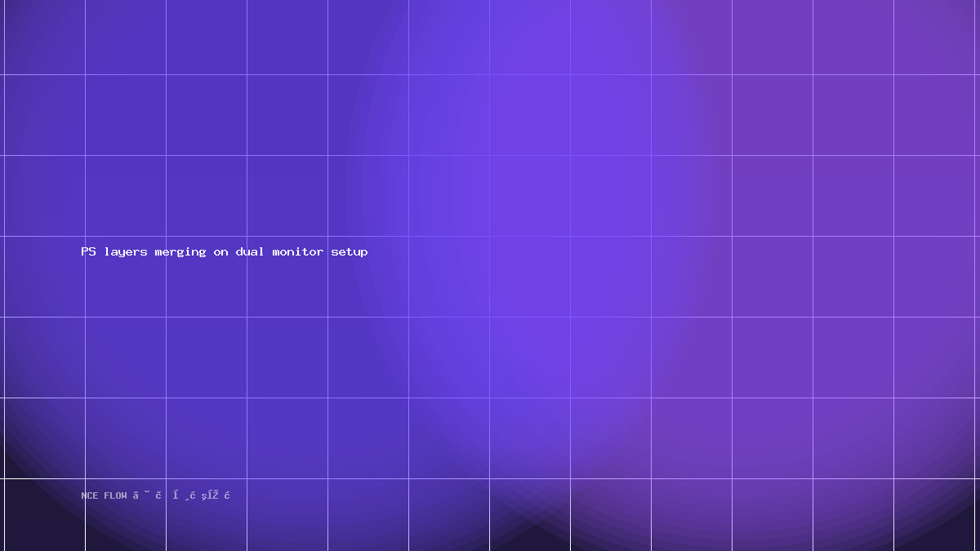980x551 pixels.
Task: Click the "â" character in the footer
Action: coord(136,495)
